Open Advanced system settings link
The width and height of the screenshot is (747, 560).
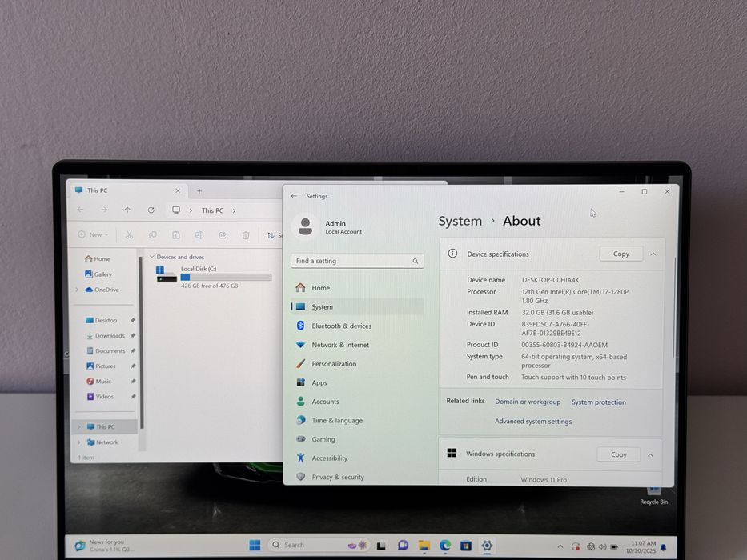click(x=533, y=422)
